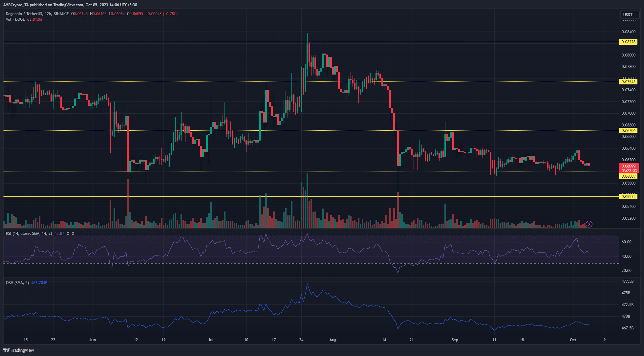Click the Sep label on time axis
Screen dimensions: 644x356
[455, 340]
